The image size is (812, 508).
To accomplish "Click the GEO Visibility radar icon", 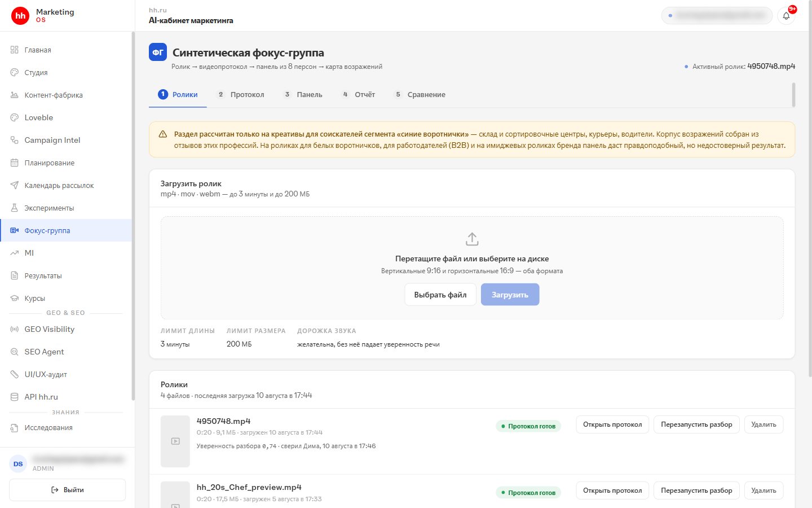I will click(15, 329).
